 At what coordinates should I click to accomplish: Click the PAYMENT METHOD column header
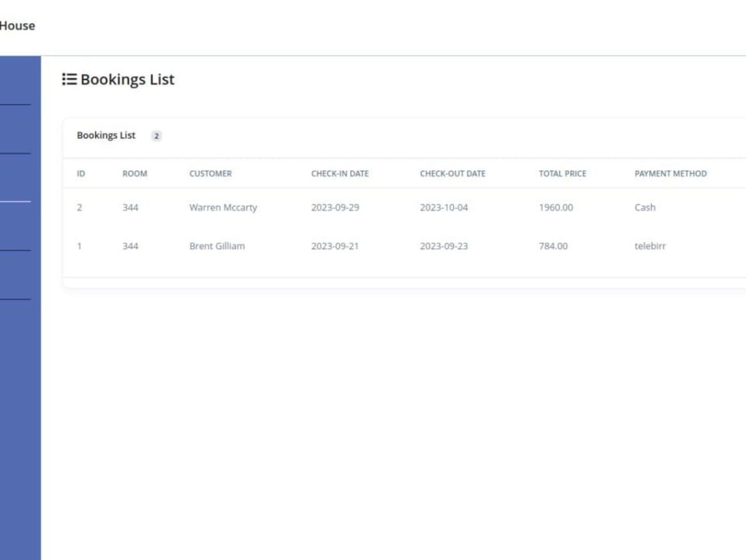[x=670, y=174]
